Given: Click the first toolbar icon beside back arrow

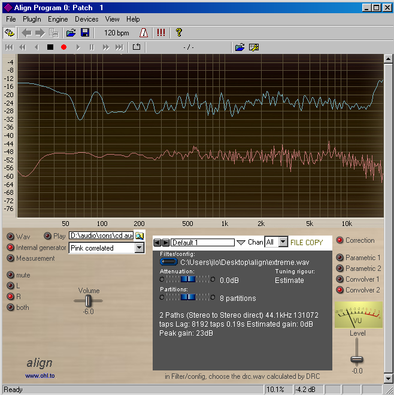Looking at the screenshot, I should pos(9,33).
